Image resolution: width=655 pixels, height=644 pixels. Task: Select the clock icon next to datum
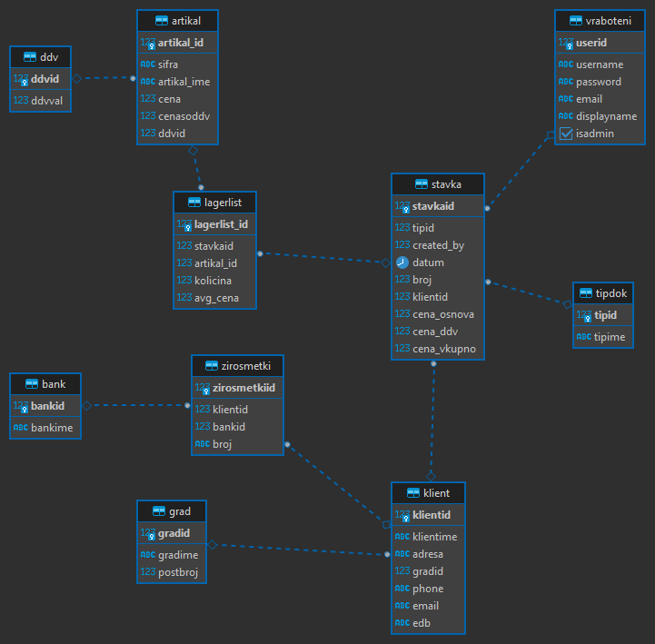pos(402,263)
